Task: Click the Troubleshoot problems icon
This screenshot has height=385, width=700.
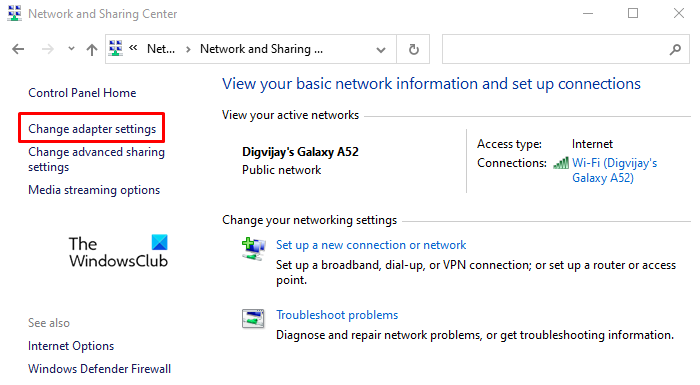Action: pos(253,318)
